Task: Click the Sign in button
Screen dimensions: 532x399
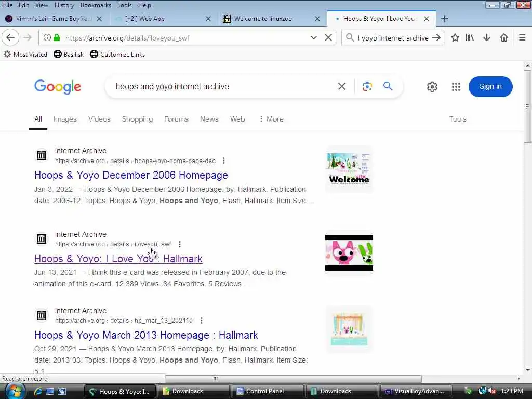Action: click(490, 87)
